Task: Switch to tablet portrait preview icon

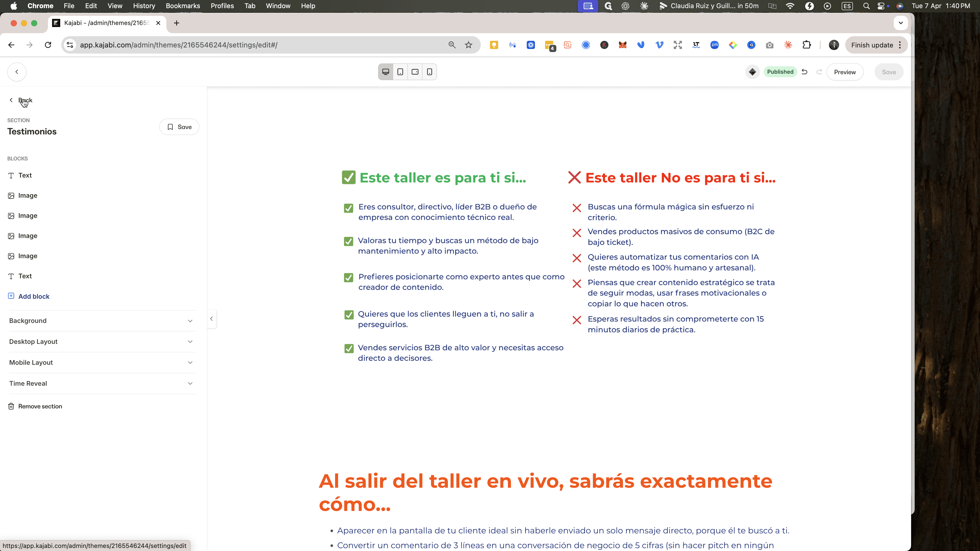Action: click(400, 72)
